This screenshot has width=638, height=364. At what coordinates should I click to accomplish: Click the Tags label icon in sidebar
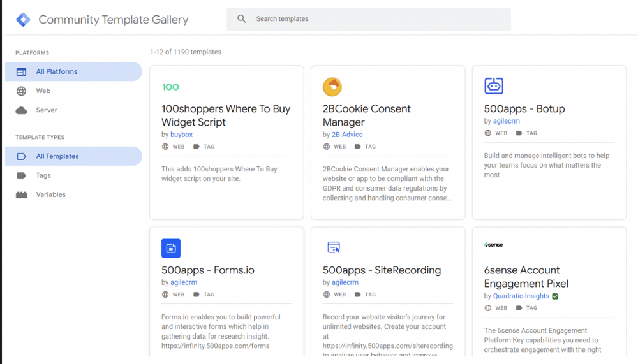tap(21, 176)
